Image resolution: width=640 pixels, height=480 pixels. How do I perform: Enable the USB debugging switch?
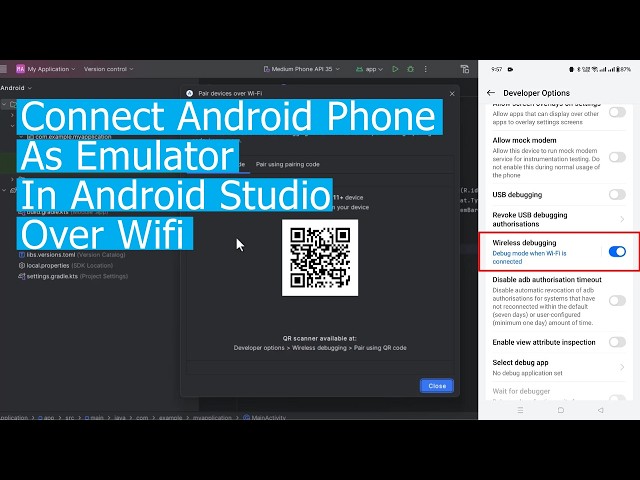617,195
